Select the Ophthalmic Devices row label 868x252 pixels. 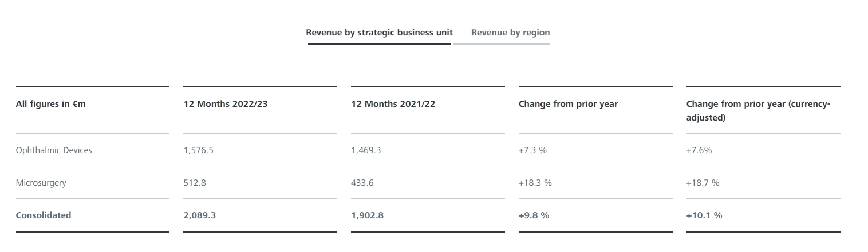click(54, 150)
